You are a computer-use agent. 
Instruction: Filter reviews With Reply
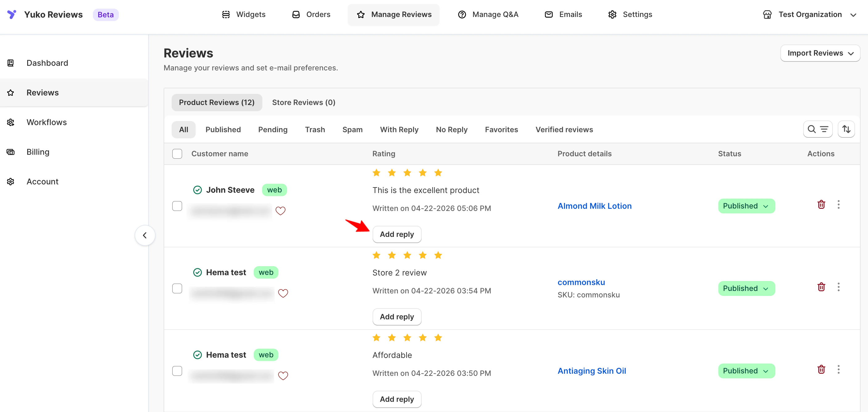[x=399, y=130]
